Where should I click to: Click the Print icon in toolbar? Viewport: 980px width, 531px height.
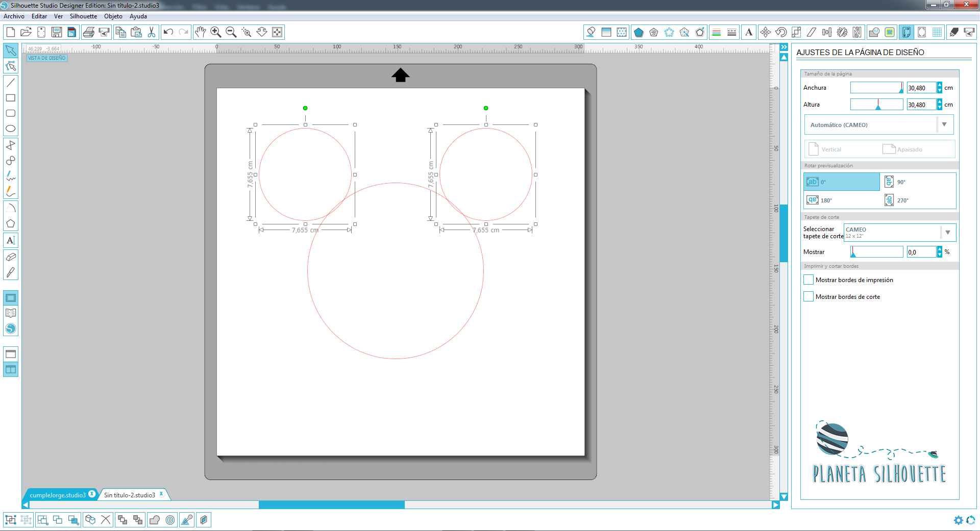pos(88,32)
